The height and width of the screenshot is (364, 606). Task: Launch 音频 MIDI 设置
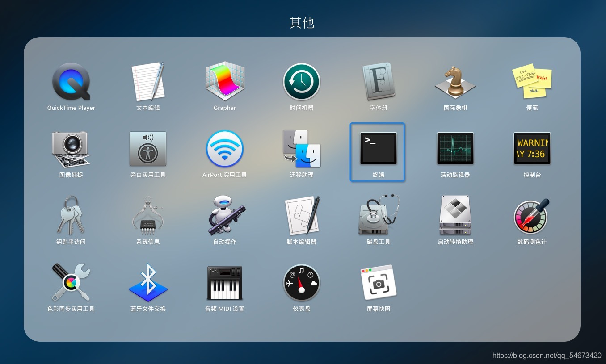tap(225, 283)
